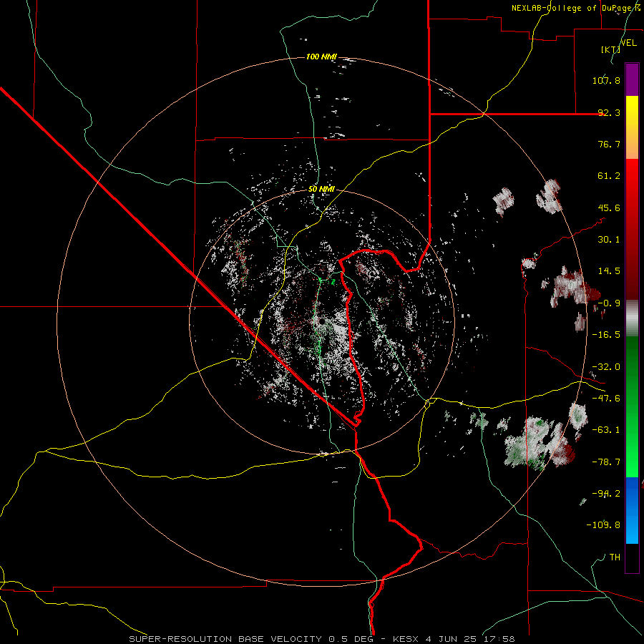Click the 107.8 legend value
Viewport: 644px width, 644px height.
(x=606, y=80)
